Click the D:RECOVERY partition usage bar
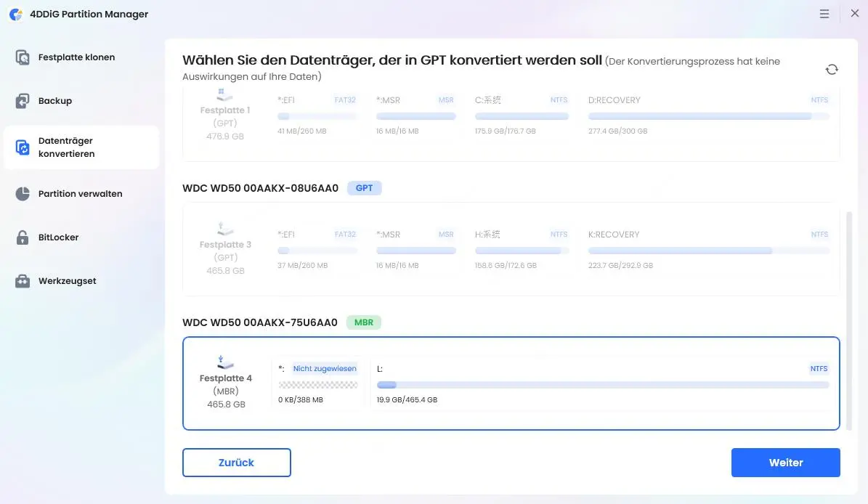Image resolution: width=868 pixels, height=504 pixels. point(709,116)
